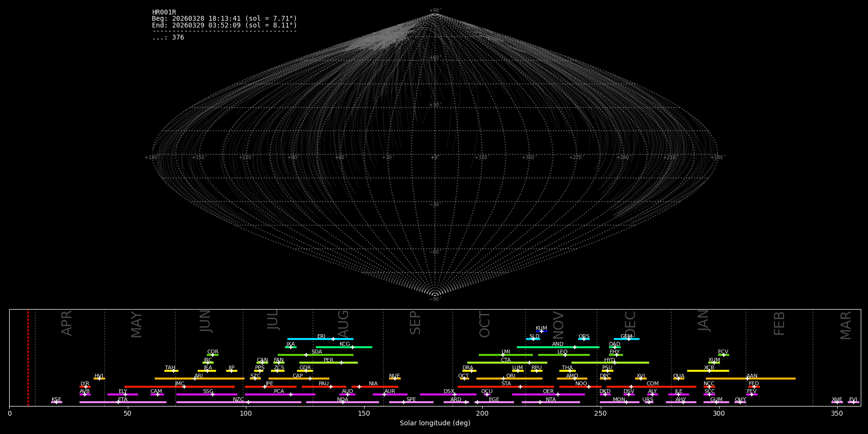The height and width of the screenshot is (434, 868).
Task: Select the pink NTA activity bar
Action: (x=551, y=402)
